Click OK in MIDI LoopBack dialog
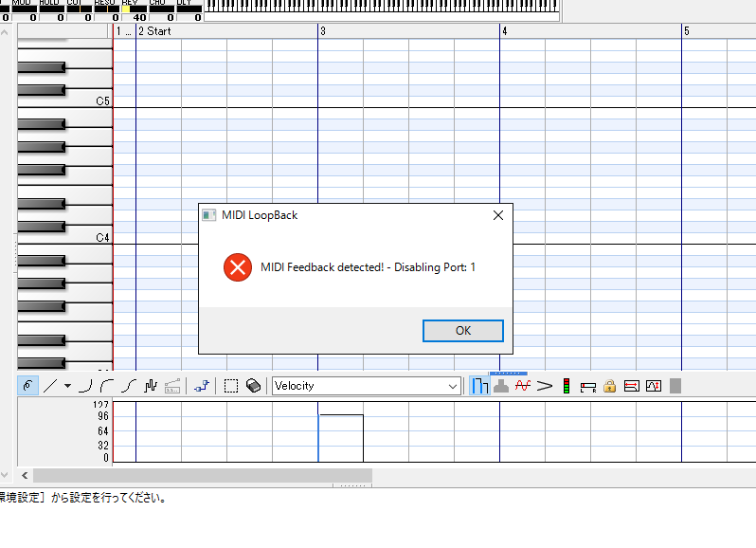The width and height of the screenshot is (756, 548). (462, 331)
